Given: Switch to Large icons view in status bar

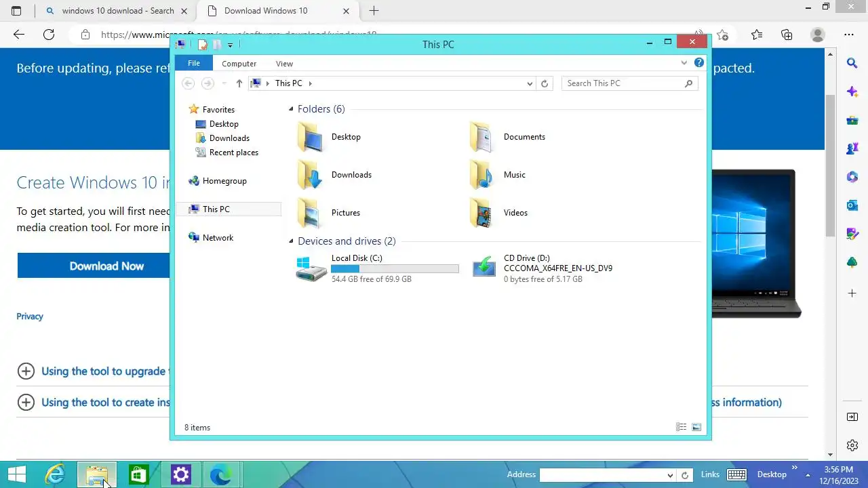Looking at the screenshot, I should point(696,427).
